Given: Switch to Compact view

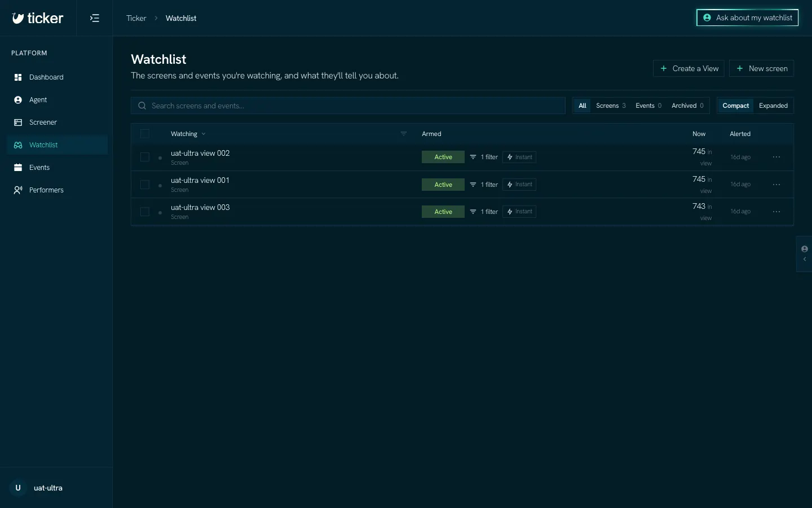Looking at the screenshot, I should pos(735,106).
